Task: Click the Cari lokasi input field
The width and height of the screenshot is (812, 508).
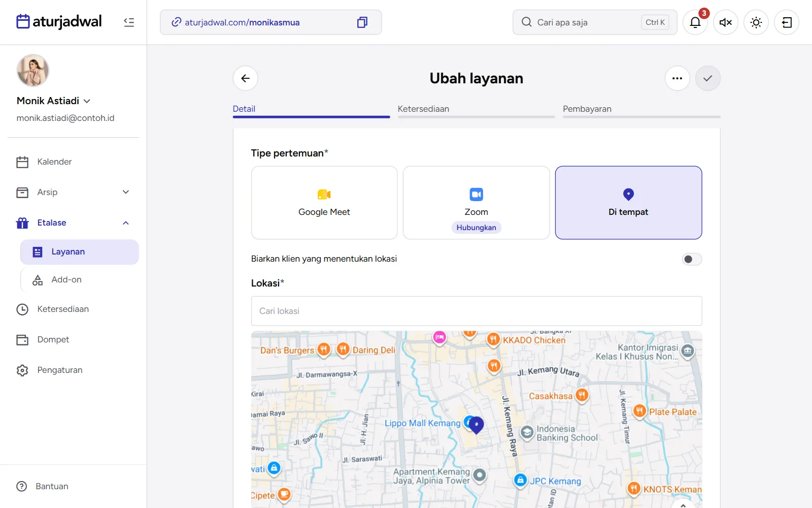Action: [x=477, y=311]
